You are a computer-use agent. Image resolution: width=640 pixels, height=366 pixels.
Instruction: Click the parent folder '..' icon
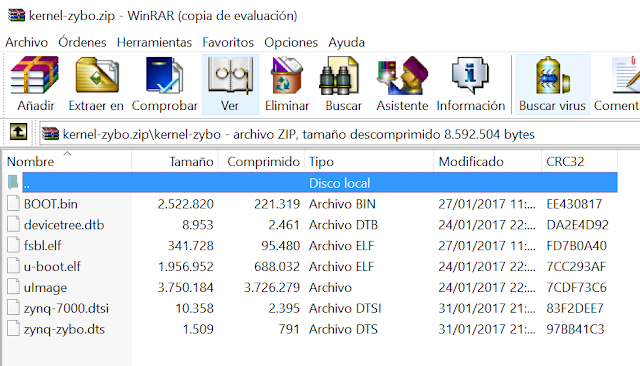point(13,182)
